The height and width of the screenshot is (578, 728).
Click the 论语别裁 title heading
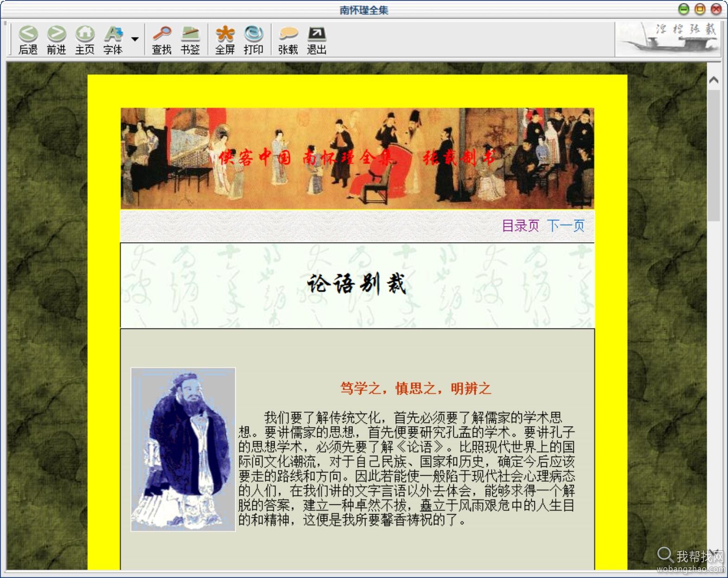pos(357,284)
